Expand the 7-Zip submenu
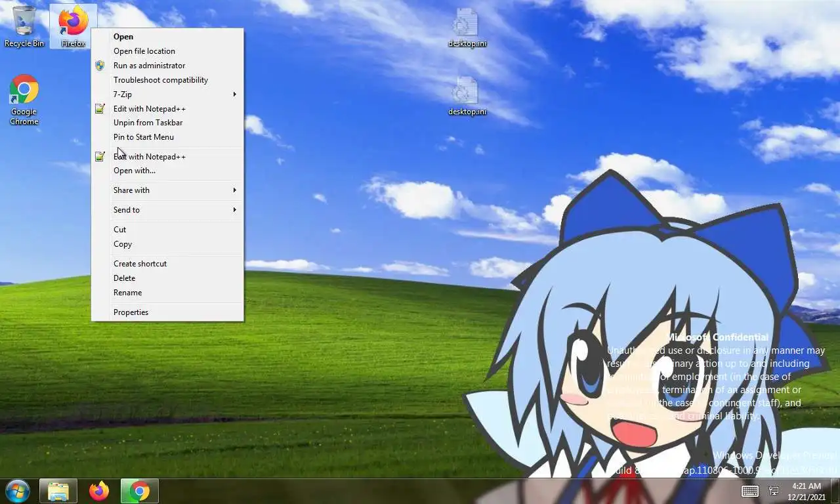840x504 pixels. point(167,94)
